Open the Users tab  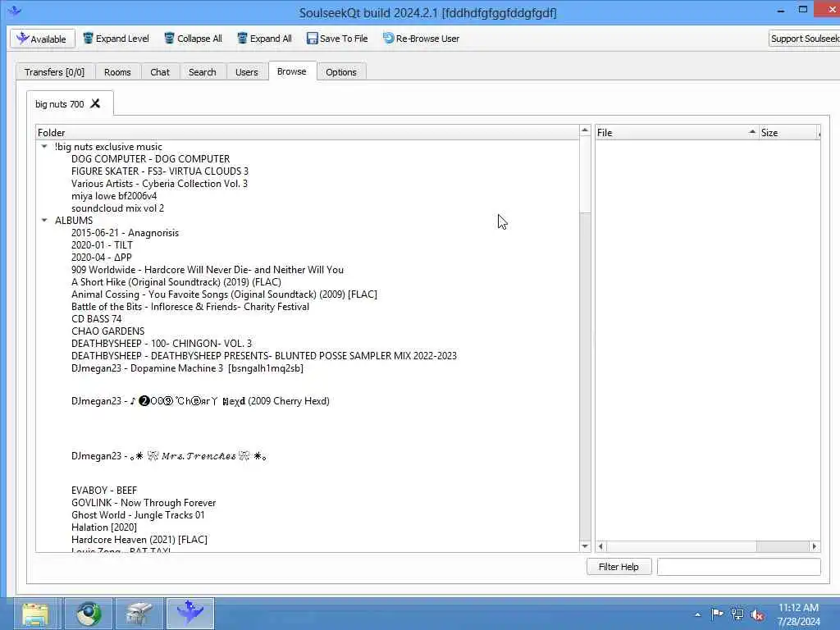[246, 72]
